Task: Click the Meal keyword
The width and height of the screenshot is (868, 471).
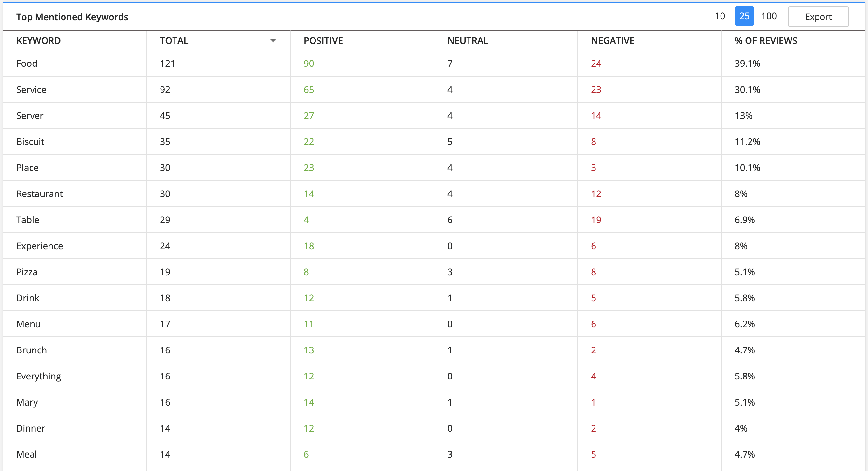Action: tap(27, 454)
